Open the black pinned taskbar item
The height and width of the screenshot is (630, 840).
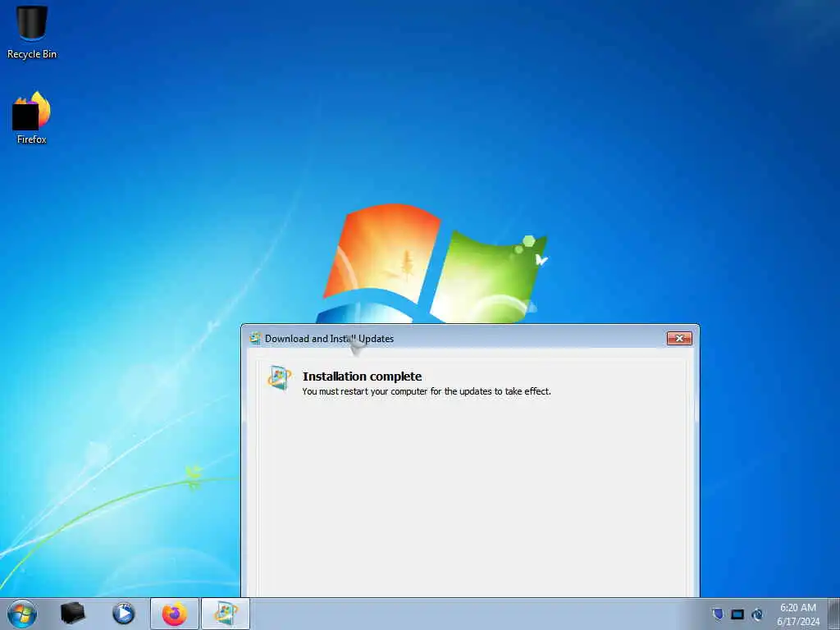point(73,614)
